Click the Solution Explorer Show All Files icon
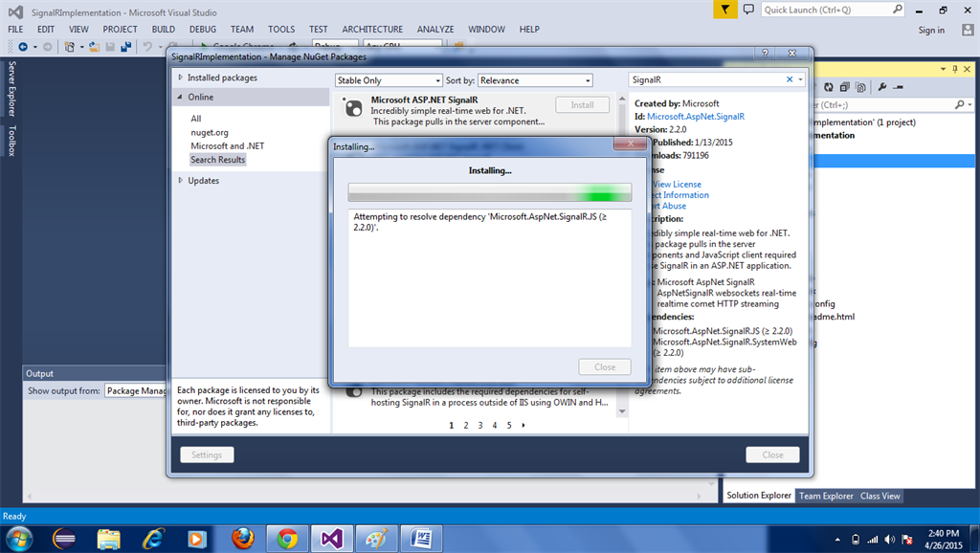 [860, 87]
